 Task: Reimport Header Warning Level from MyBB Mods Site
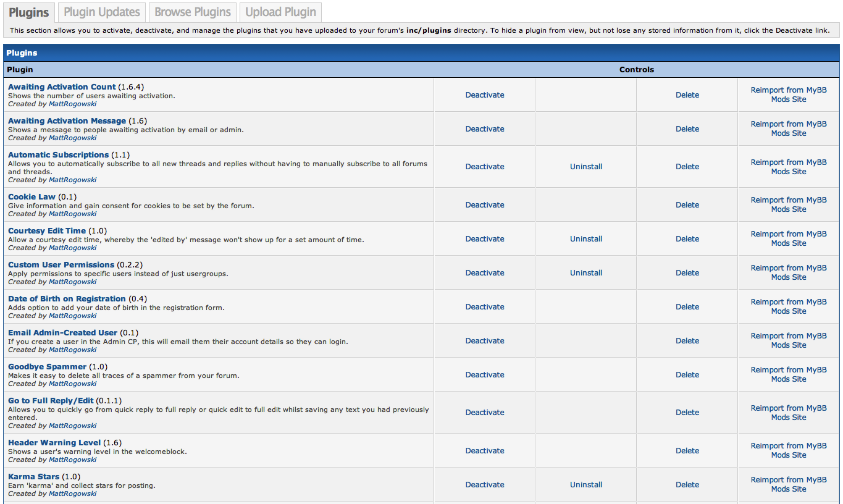pos(788,450)
